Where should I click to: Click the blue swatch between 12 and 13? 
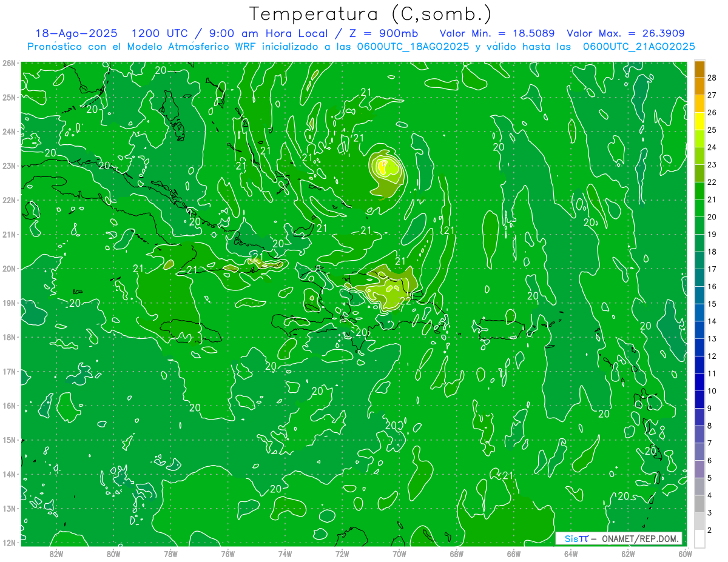(x=699, y=347)
